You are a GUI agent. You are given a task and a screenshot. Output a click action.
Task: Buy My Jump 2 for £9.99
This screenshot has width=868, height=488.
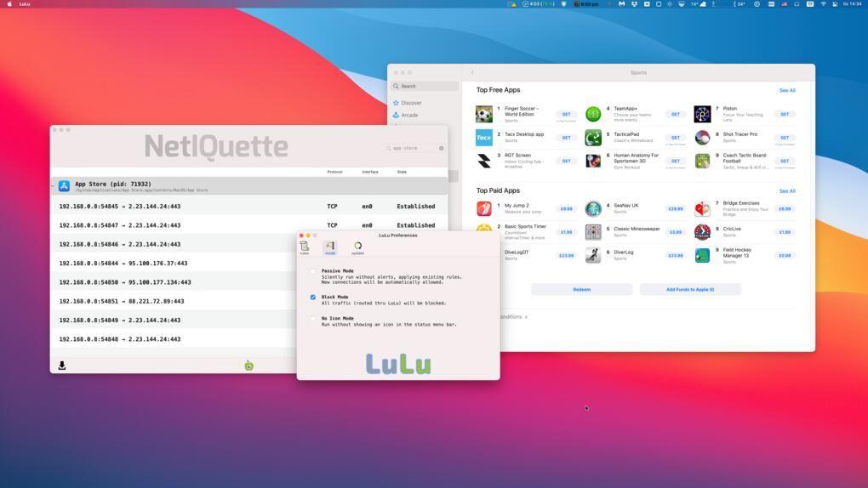coord(566,208)
